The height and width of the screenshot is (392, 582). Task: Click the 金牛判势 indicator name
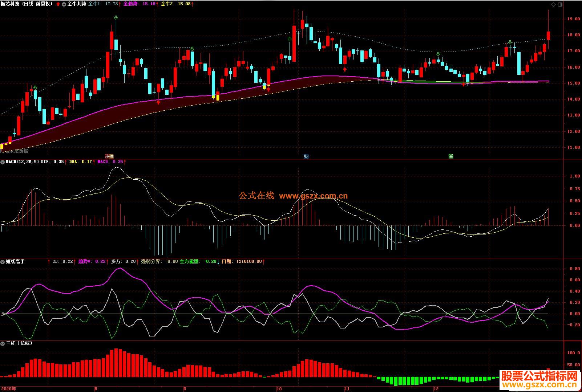77,4
